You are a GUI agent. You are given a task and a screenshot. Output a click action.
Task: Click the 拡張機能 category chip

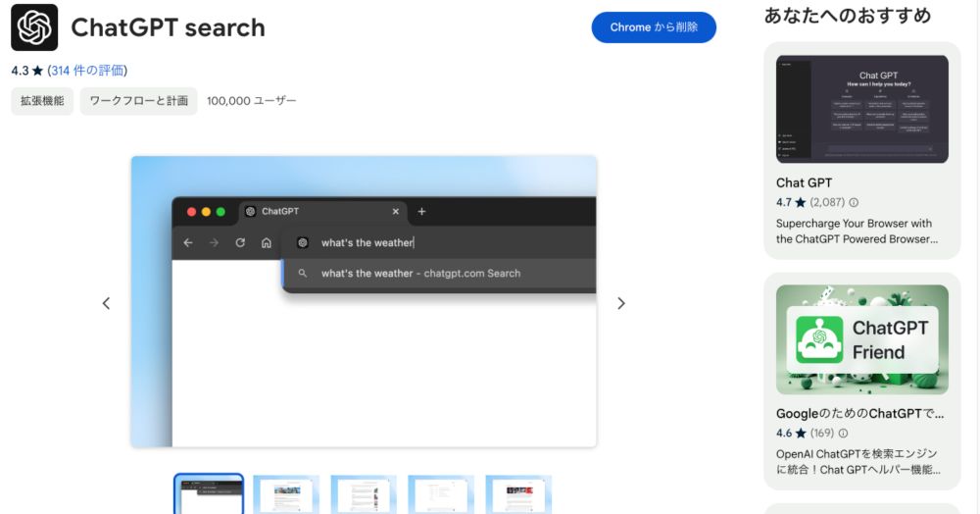42,101
